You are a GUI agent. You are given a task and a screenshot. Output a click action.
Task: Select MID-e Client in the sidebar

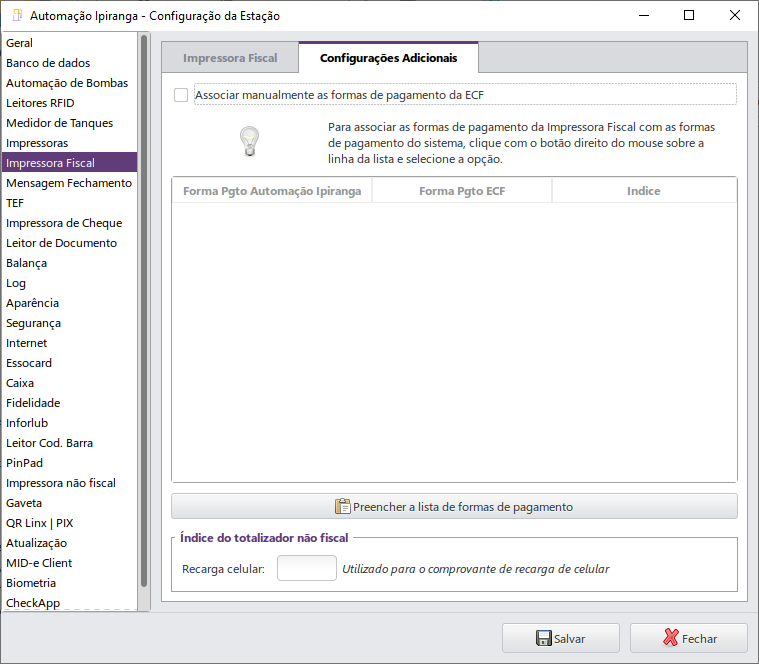tap(69, 563)
